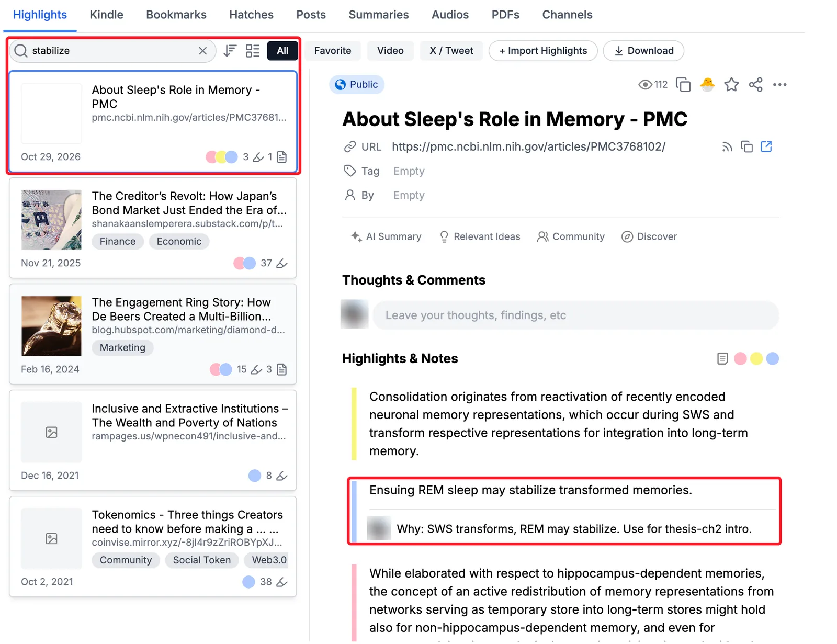Image resolution: width=837 pixels, height=644 pixels.
Task: Open the AI Summary section
Action: tap(386, 236)
